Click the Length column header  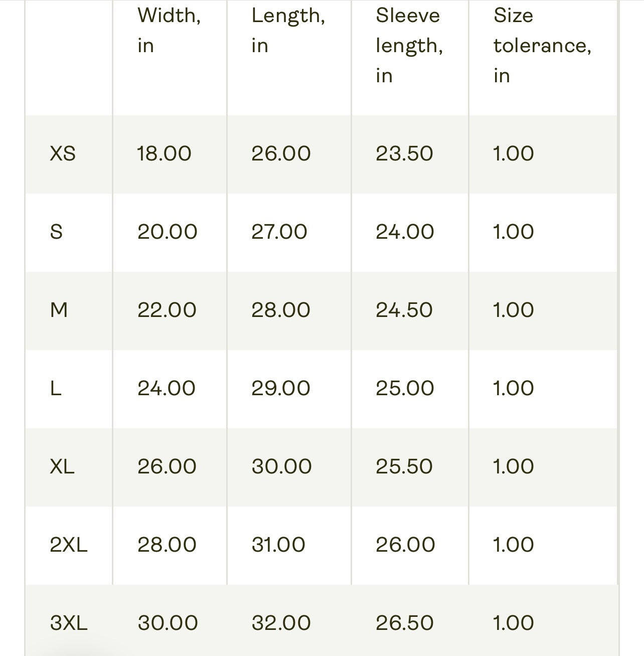(288, 31)
